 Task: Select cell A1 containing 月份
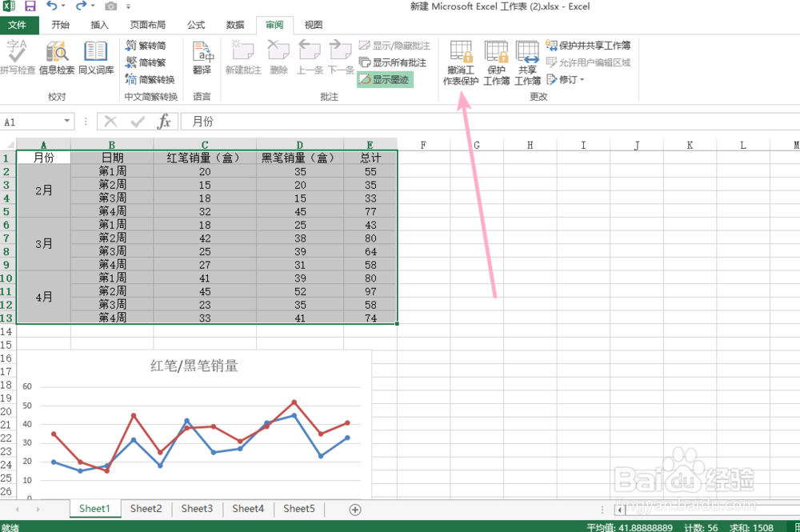click(x=43, y=158)
